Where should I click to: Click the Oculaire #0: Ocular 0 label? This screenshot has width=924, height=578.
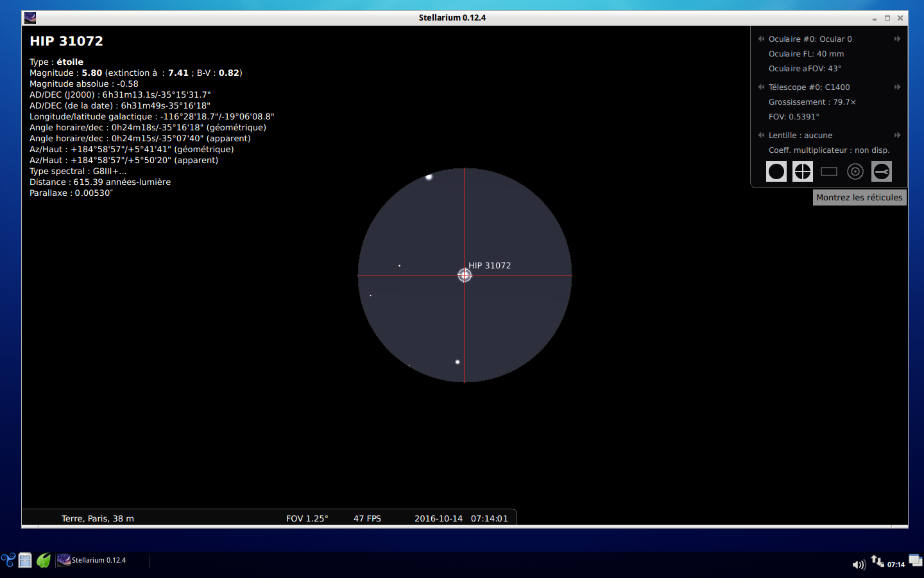pyautogui.click(x=810, y=39)
